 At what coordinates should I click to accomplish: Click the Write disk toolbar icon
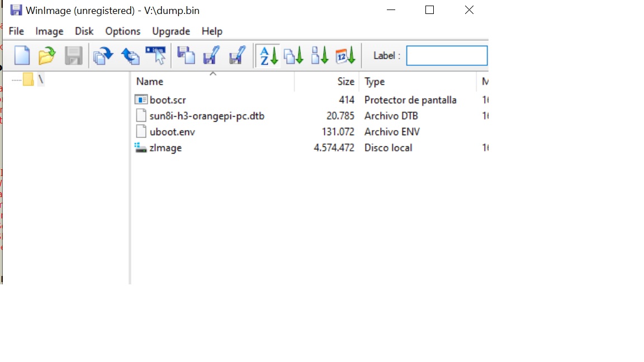[x=130, y=55]
